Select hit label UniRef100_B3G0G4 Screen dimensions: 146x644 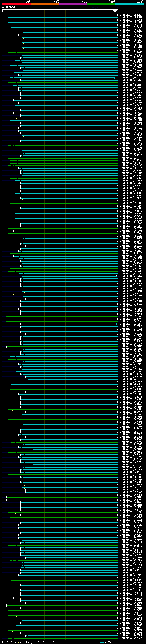(131, 120)
